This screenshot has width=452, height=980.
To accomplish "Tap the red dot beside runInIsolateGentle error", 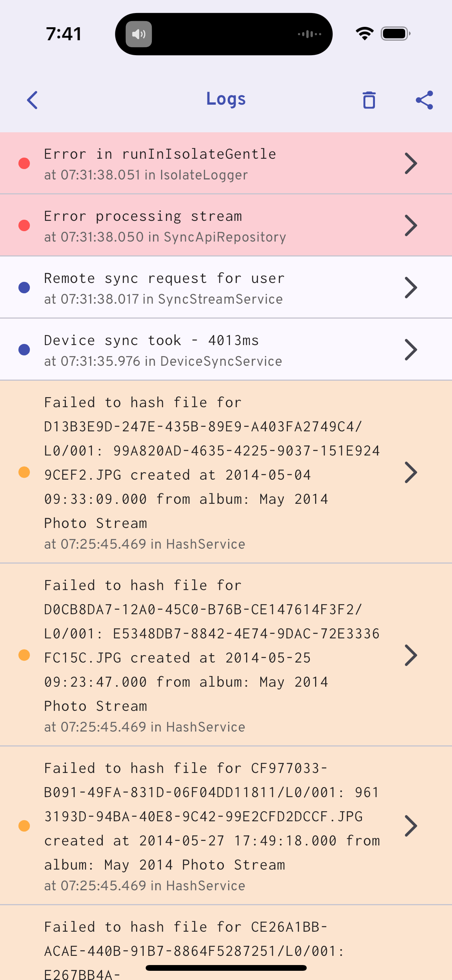I will tap(24, 163).
